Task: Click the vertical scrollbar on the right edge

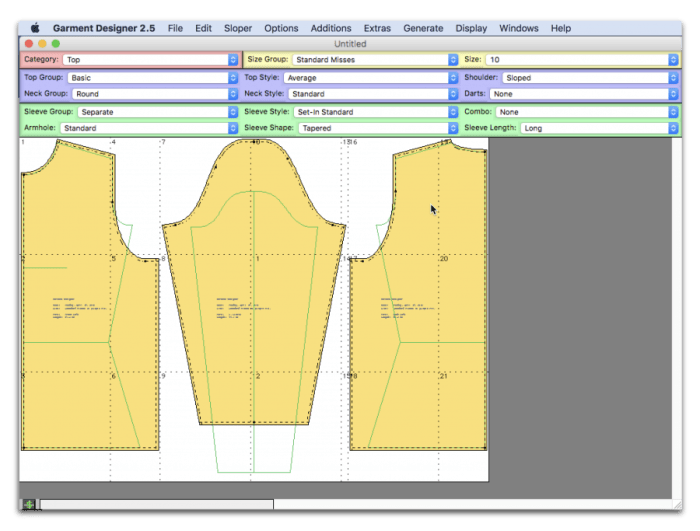Action: (677, 318)
